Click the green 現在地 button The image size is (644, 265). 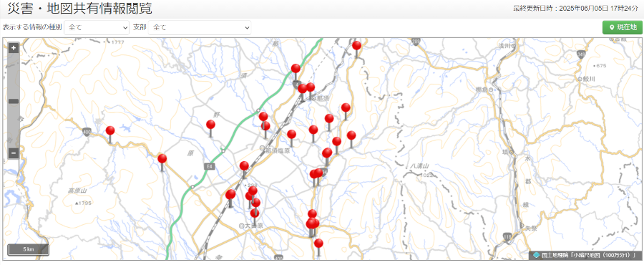coord(623,27)
